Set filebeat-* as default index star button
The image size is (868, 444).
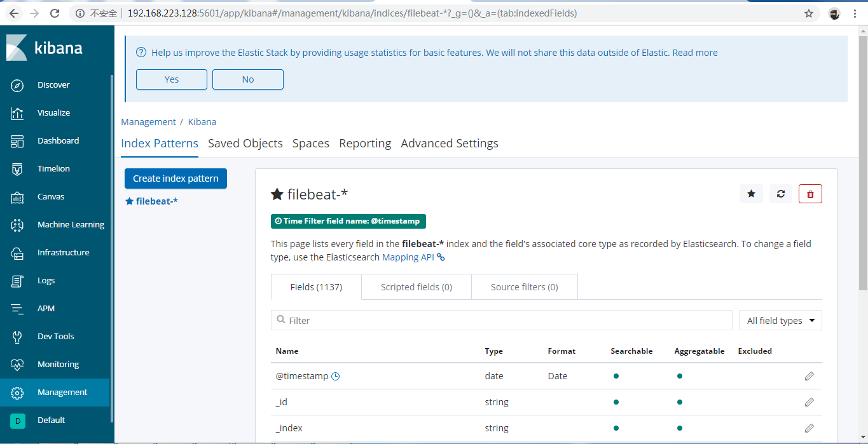[x=751, y=194]
